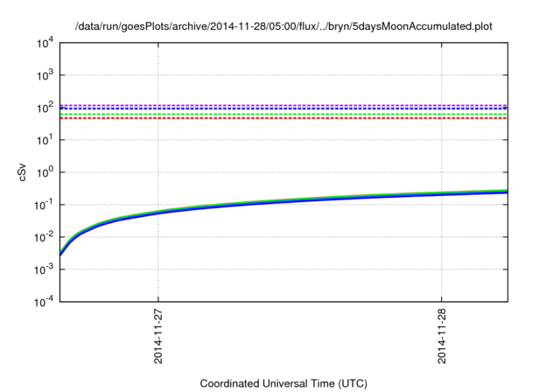Screen dimensions: 560x392
Task: Click the 2014-11-27 date tick label
Action: [158, 337]
